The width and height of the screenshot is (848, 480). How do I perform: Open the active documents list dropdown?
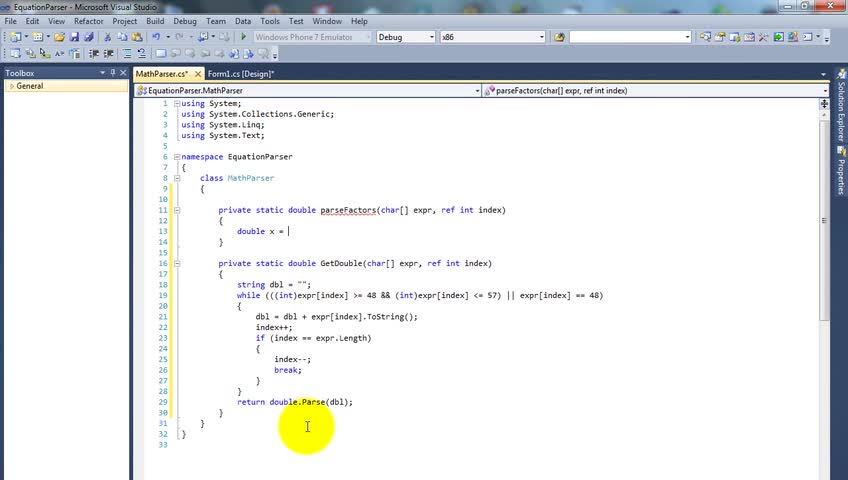point(823,74)
